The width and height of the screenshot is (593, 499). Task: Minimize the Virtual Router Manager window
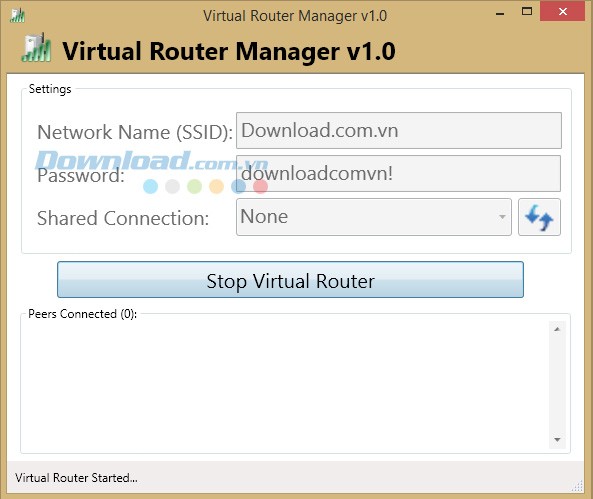coord(500,14)
